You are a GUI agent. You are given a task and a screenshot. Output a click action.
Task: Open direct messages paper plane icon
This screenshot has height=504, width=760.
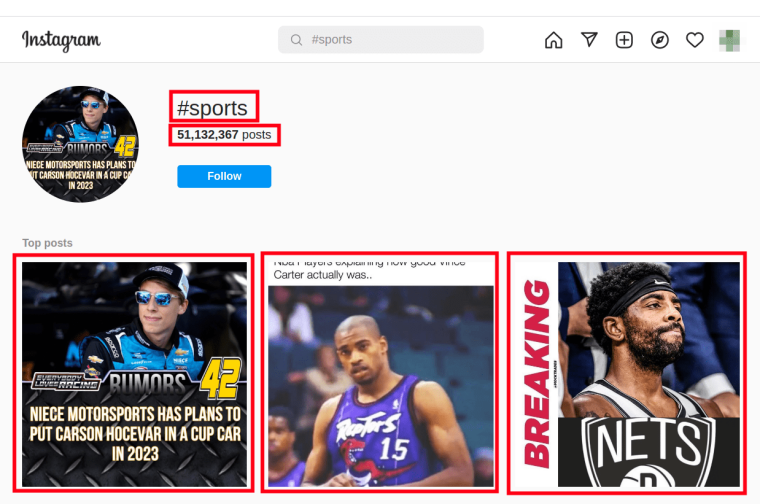tap(589, 40)
